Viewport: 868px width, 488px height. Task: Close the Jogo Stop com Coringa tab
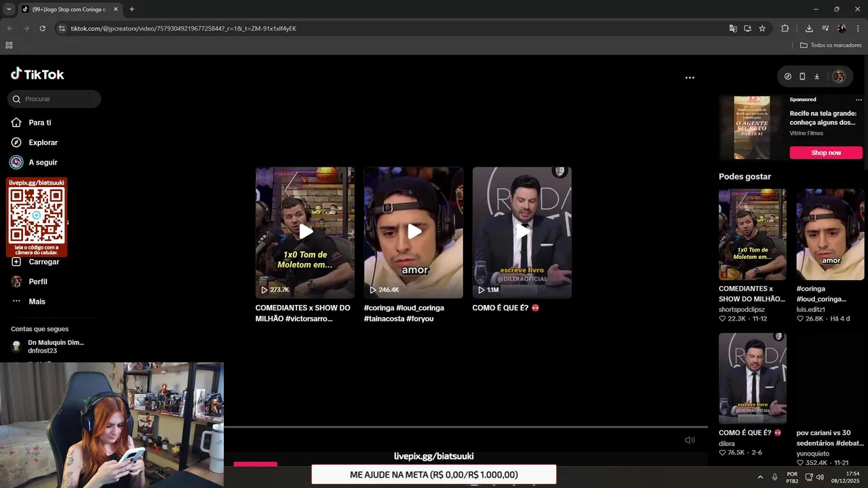[x=115, y=9]
